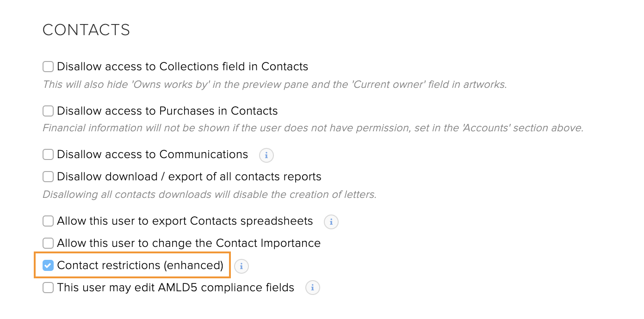Image resolution: width=644 pixels, height=319 pixels.
Task: Click label text 'Disallow download / export of all contacts reports'
Action: [x=189, y=177]
